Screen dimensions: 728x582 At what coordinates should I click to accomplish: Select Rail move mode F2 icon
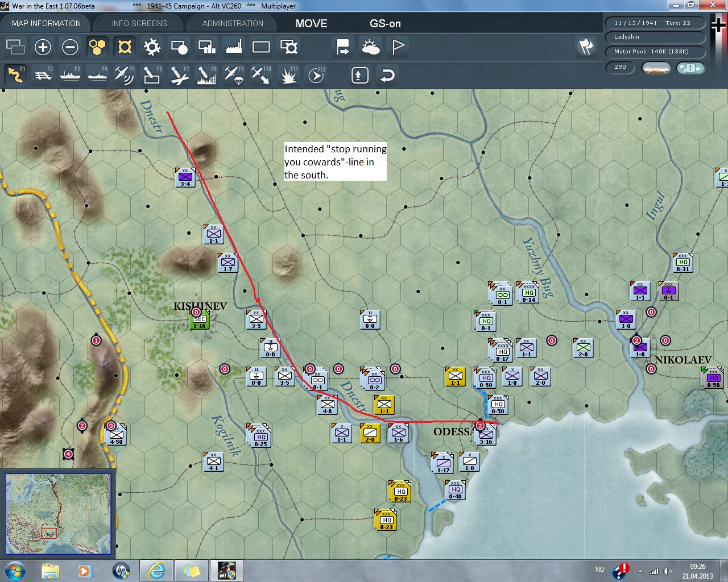pos(43,75)
